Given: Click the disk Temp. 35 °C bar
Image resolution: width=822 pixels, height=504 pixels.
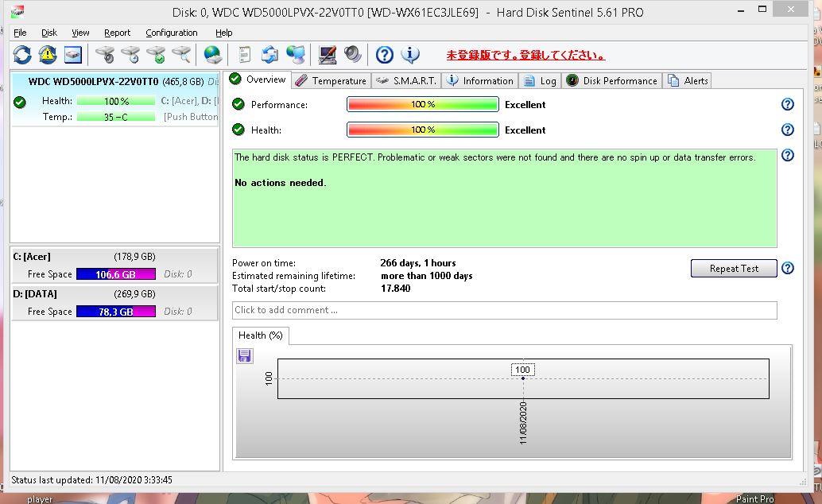Looking at the screenshot, I should click(x=116, y=117).
